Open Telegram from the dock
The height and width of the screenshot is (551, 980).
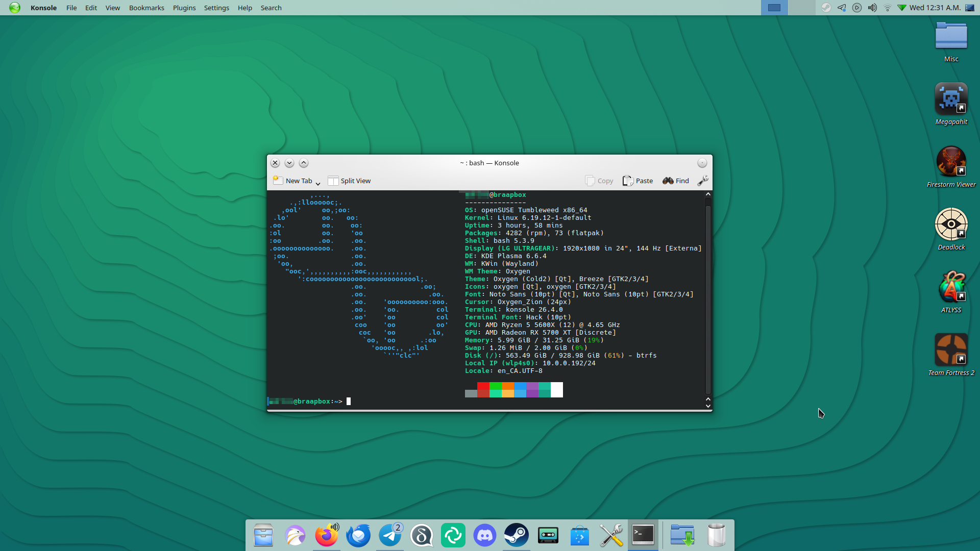tap(390, 535)
